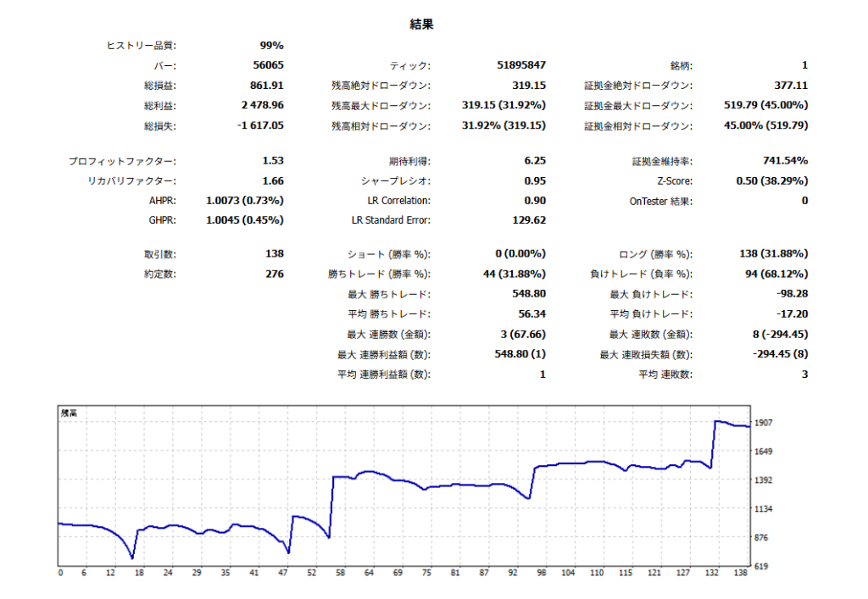Click the 総利益 value 2 478.96
868x599 pixels.
262,106
